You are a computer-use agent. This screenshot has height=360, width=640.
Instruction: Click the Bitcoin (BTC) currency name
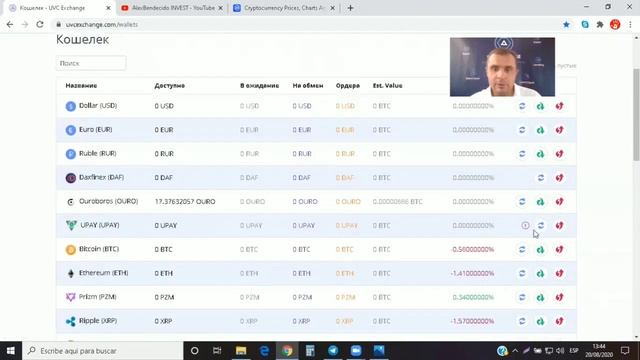(x=99, y=249)
